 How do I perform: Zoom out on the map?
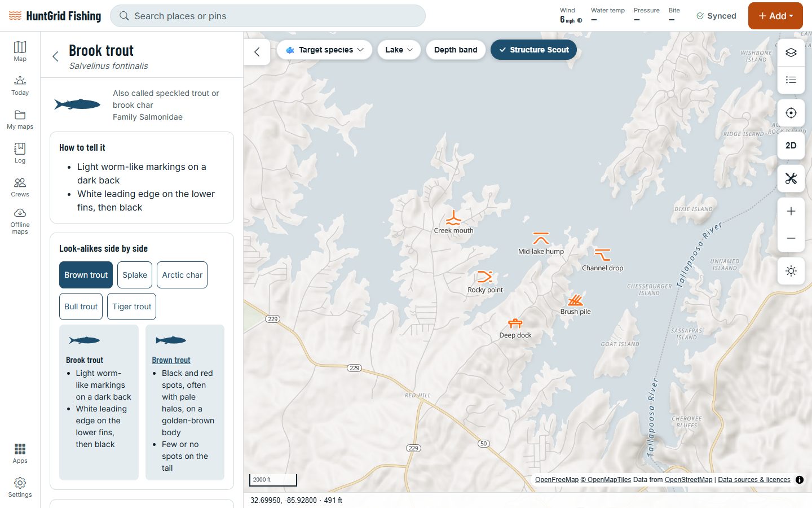coord(791,238)
